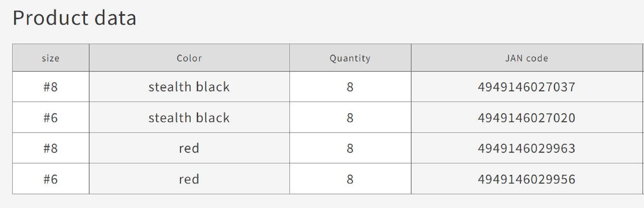Click the #8 size cell for stealth black
Image resolution: width=644 pixels, height=208 pixels.
[51, 87]
